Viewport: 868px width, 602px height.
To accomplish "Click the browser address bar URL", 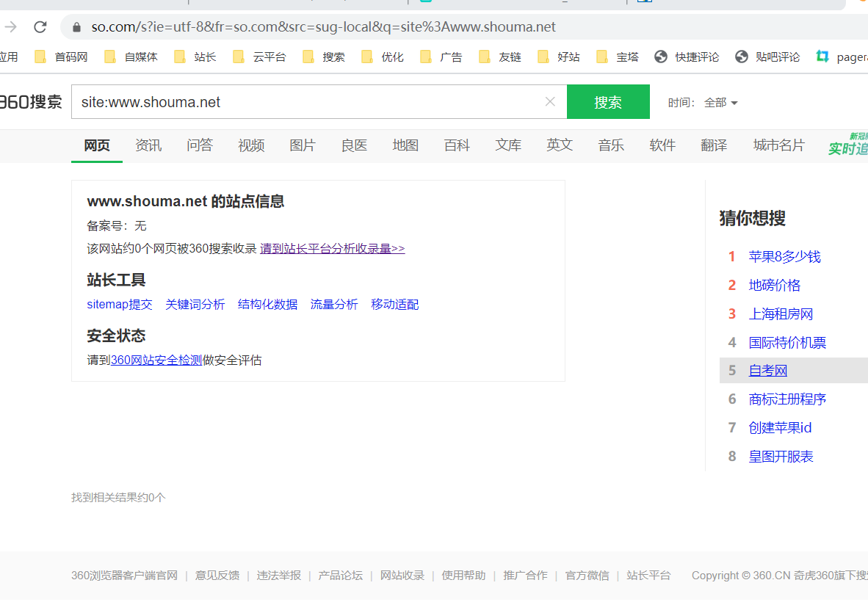I will 323,26.
